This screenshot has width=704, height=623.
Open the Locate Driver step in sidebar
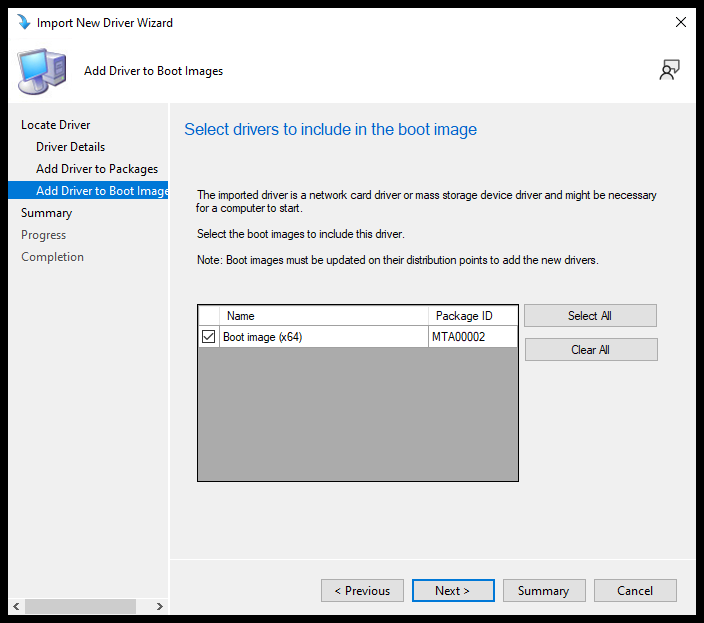click(x=56, y=125)
